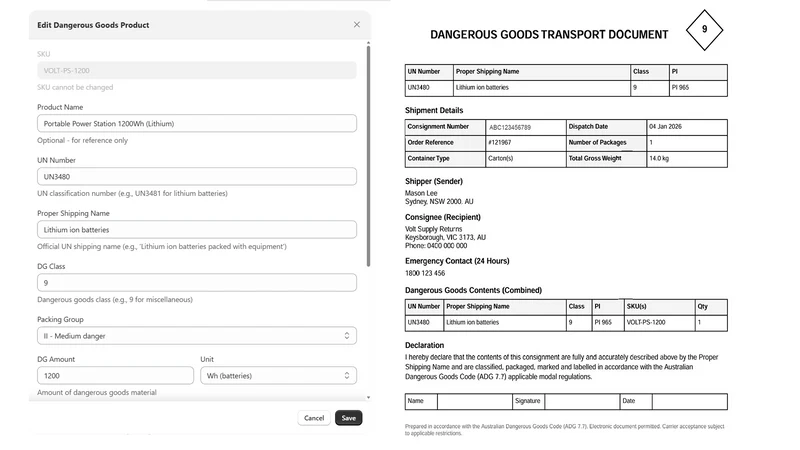Image resolution: width=800 pixels, height=450 pixels.
Task: Click the disabled SKU field VOLT-PS-1200
Action: (x=196, y=70)
